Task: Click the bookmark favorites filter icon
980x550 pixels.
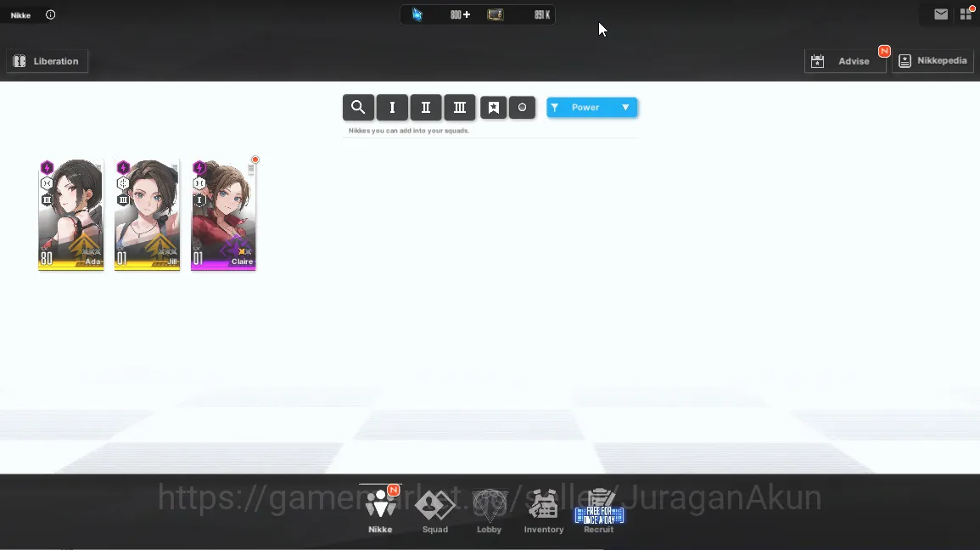Action: click(x=493, y=108)
